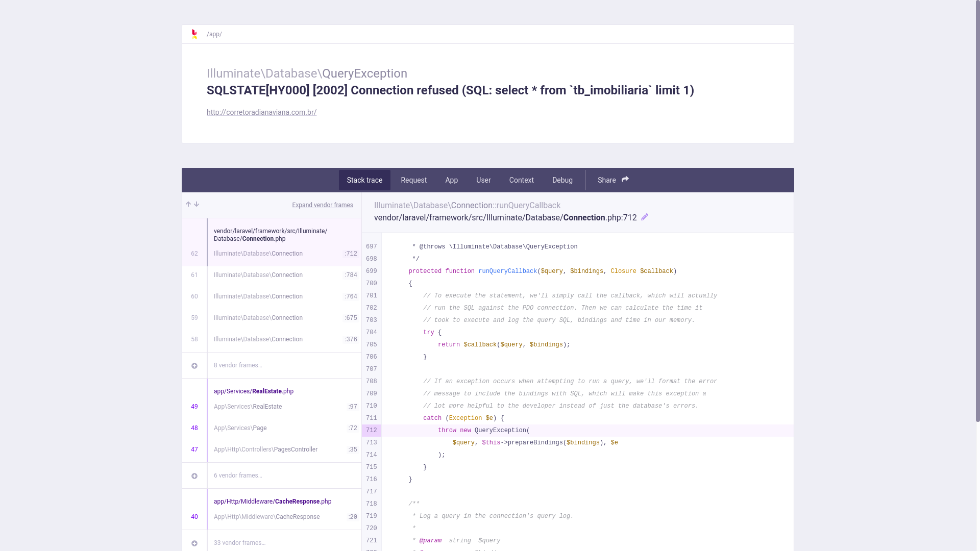
Task: Click the Ignition flame logo icon
Action: (x=194, y=34)
